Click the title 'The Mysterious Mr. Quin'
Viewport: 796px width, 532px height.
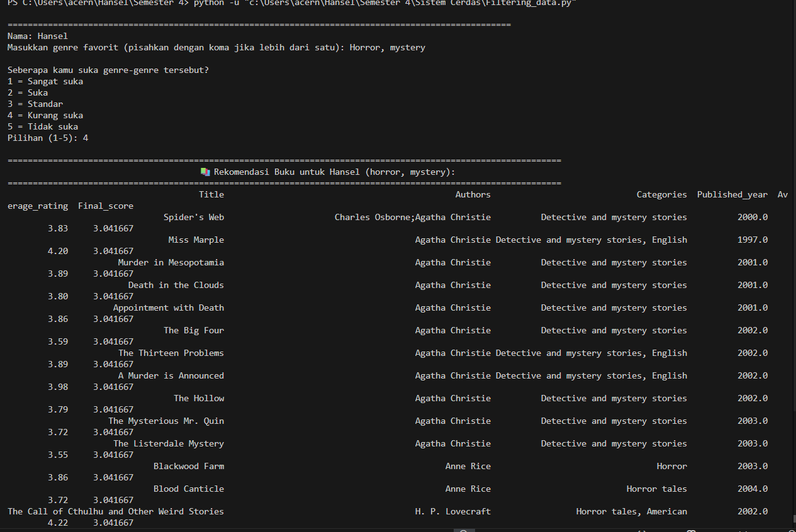(x=166, y=421)
